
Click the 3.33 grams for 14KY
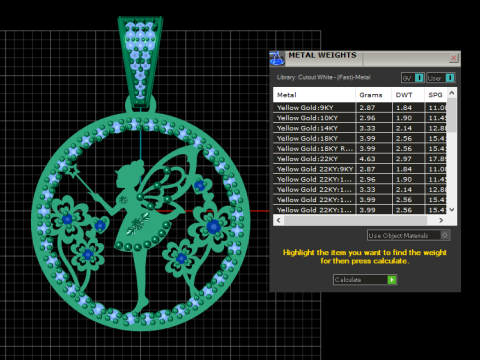[367, 128]
